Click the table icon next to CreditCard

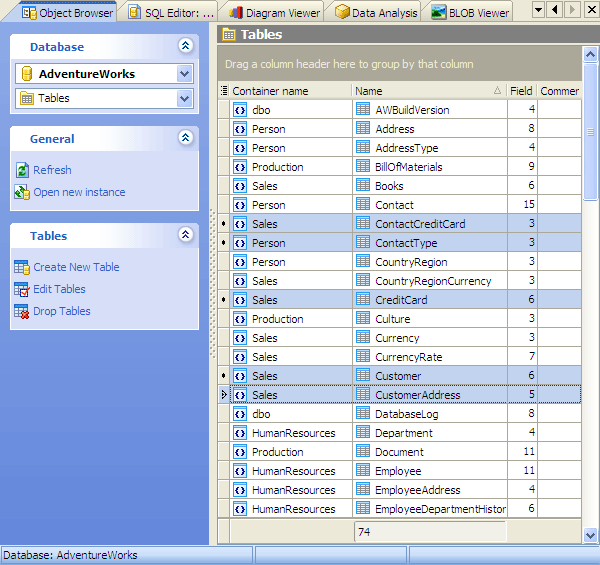(x=363, y=300)
